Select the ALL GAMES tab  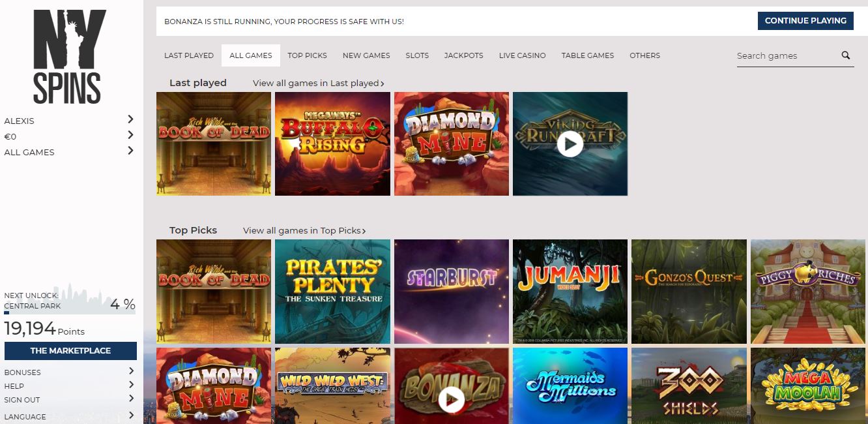pos(251,55)
